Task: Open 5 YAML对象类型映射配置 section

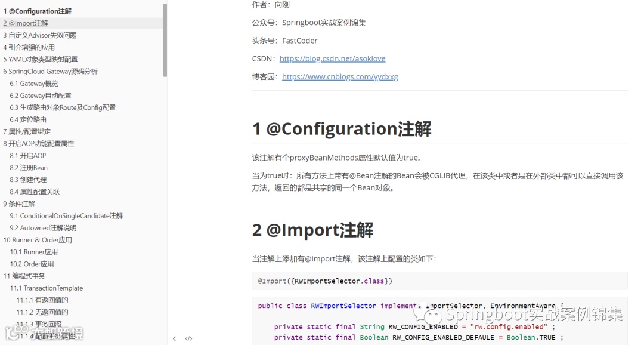Action: tap(41, 59)
